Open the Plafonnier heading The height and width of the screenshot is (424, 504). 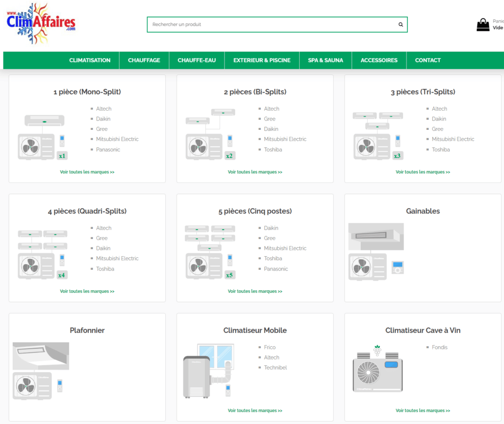[x=87, y=330]
